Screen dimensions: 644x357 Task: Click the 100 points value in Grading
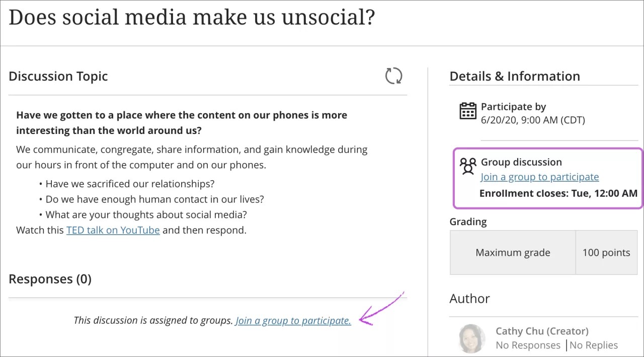click(606, 252)
